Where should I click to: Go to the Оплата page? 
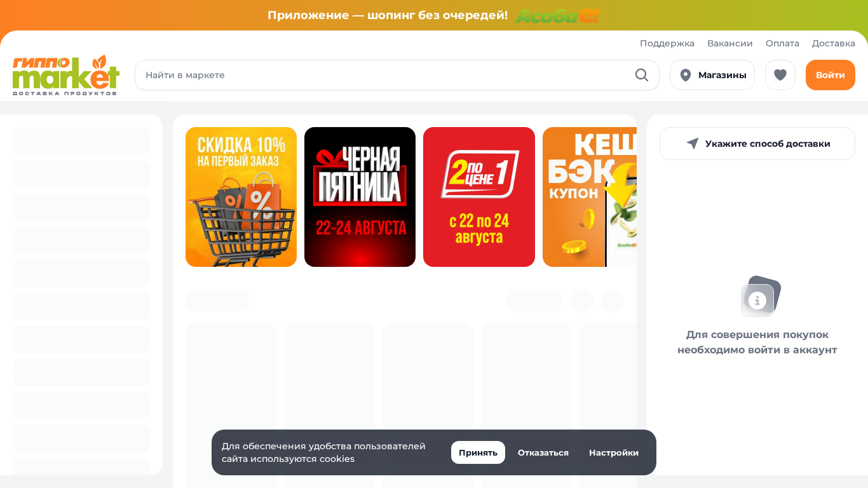click(782, 43)
